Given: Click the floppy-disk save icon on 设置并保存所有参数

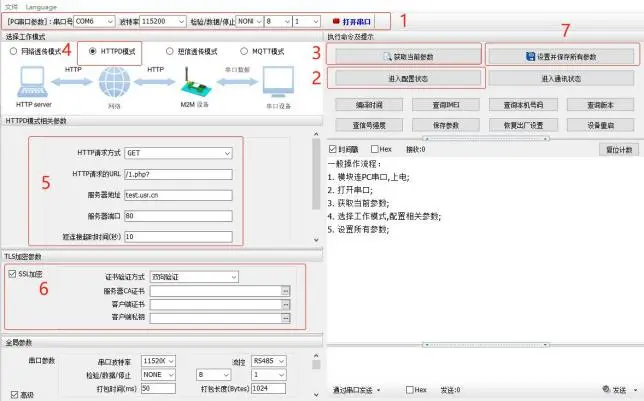Looking at the screenshot, I should point(530,56).
